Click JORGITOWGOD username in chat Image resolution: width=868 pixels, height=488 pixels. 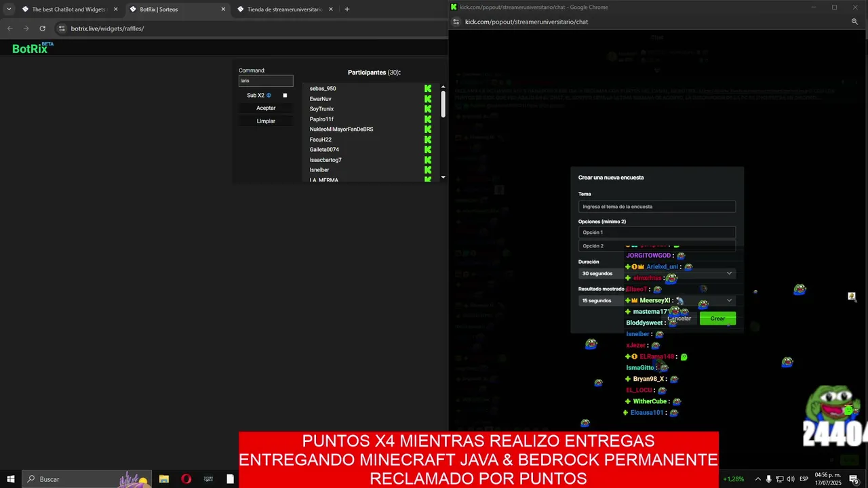point(648,256)
